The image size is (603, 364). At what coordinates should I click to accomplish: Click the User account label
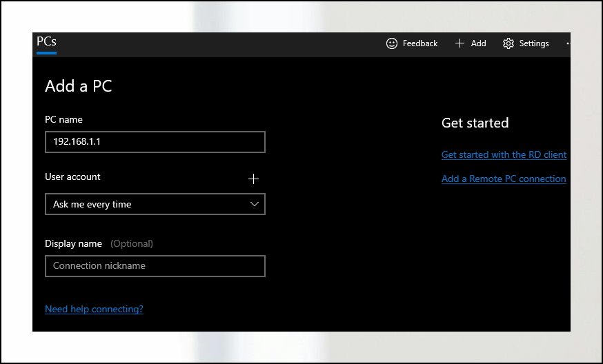click(x=72, y=176)
